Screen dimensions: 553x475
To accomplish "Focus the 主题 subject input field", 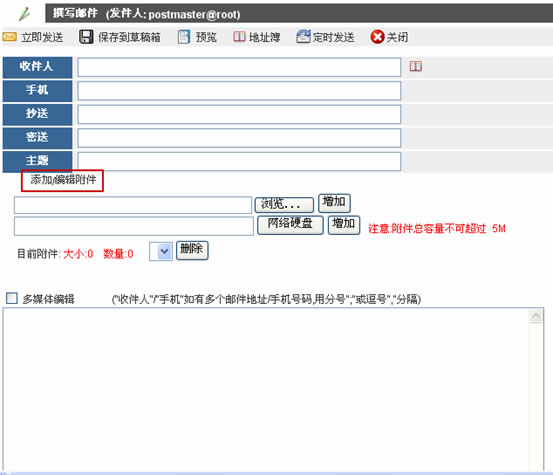I will (x=239, y=162).
